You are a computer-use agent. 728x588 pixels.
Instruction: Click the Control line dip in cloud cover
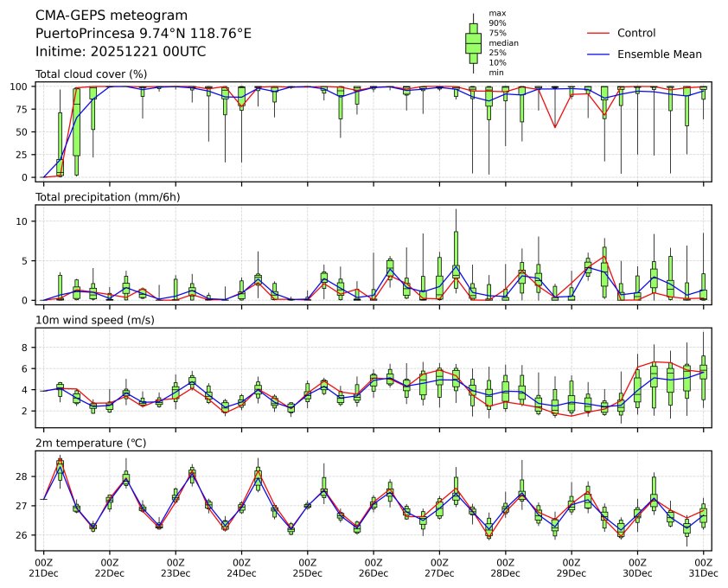tap(554, 127)
